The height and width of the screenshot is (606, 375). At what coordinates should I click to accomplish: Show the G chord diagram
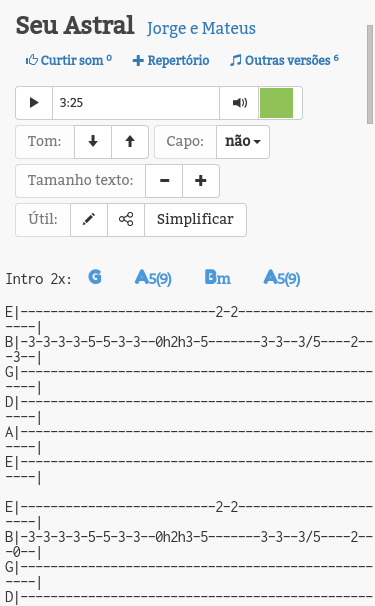[95, 277]
